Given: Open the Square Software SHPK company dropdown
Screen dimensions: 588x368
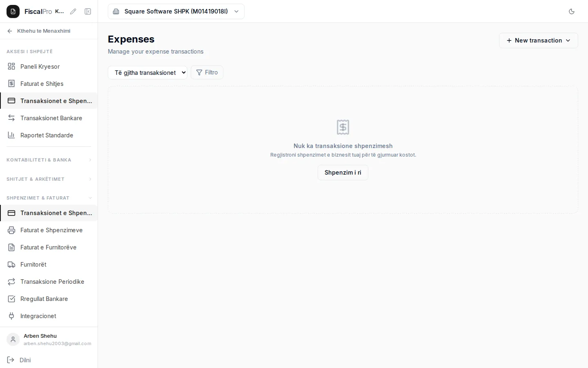Looking at the screenshot, I should [176, 11].
